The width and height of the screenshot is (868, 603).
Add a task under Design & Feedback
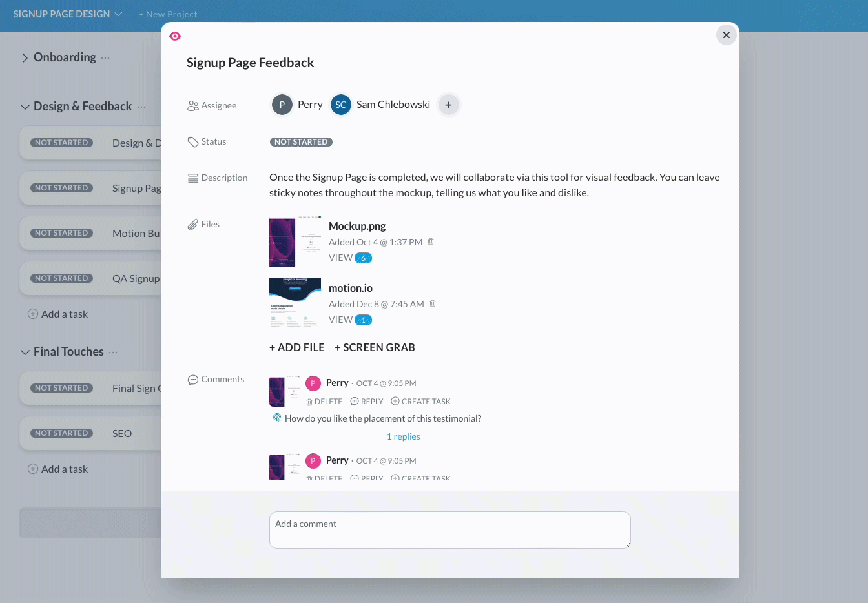click(x=58, y=314)
